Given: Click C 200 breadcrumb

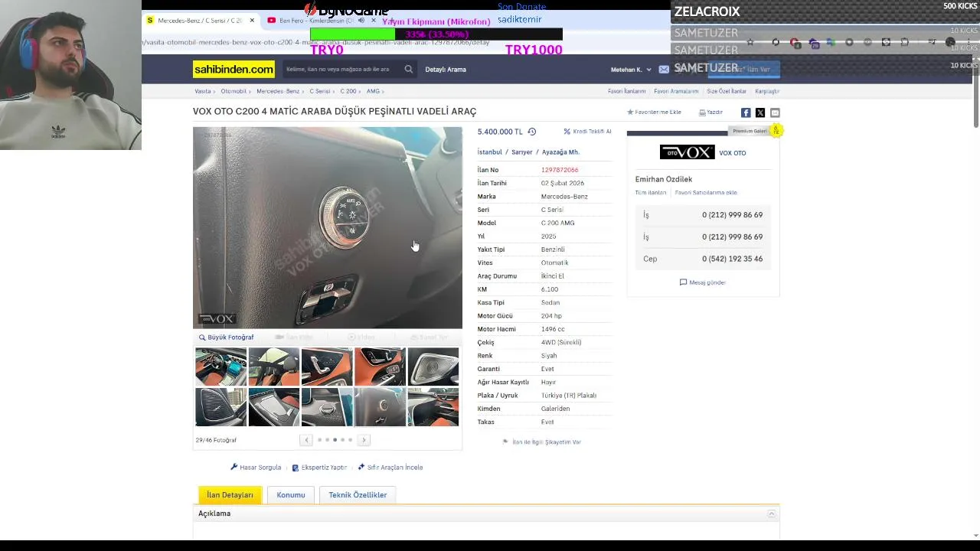Looking at the screenshot, I should point(348,91).
